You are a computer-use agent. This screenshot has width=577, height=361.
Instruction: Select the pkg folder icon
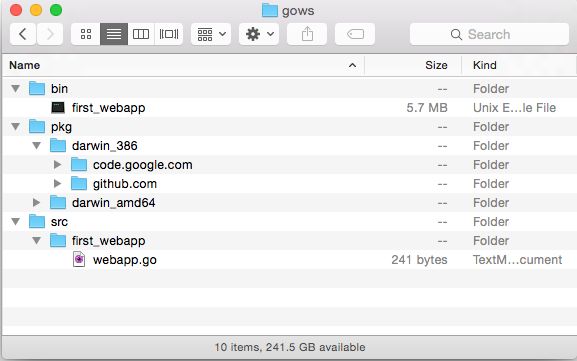pos(37,126)
